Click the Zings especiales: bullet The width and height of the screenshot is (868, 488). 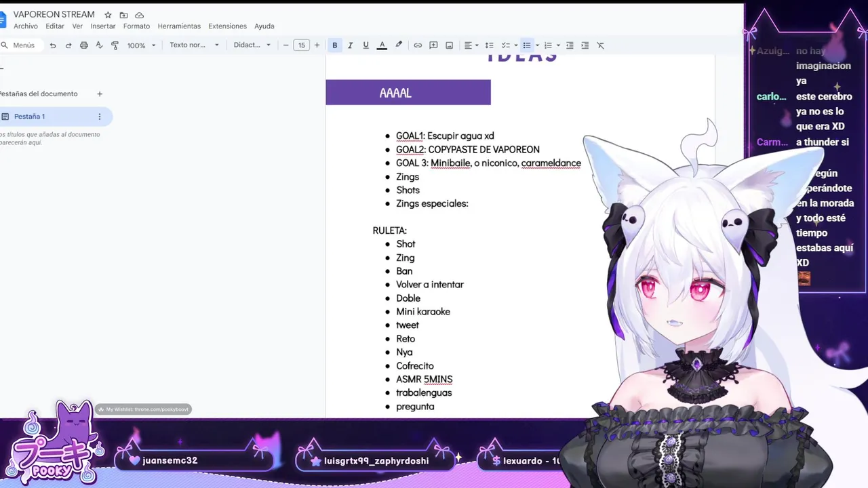pos(432,204)
